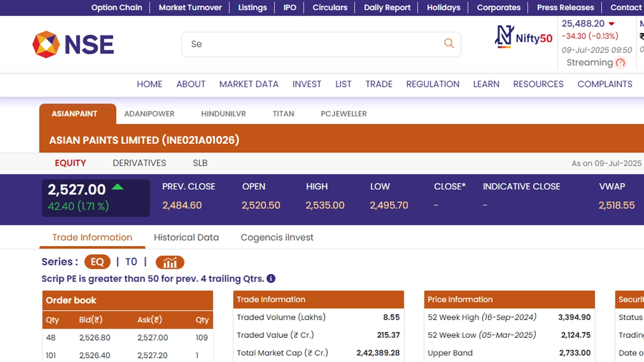644x362 pixels.
Task: Expand the RESOURCES navigation menu
Action: (x=538, y=84)
